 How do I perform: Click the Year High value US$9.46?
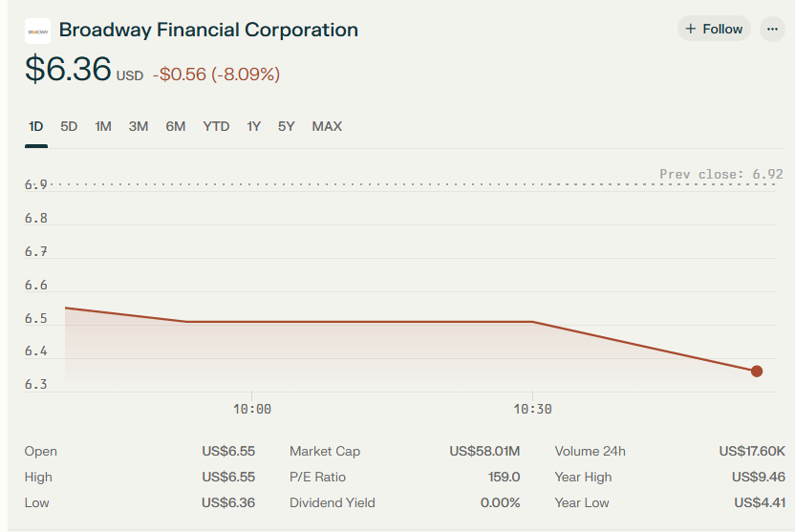click(759, 477)
